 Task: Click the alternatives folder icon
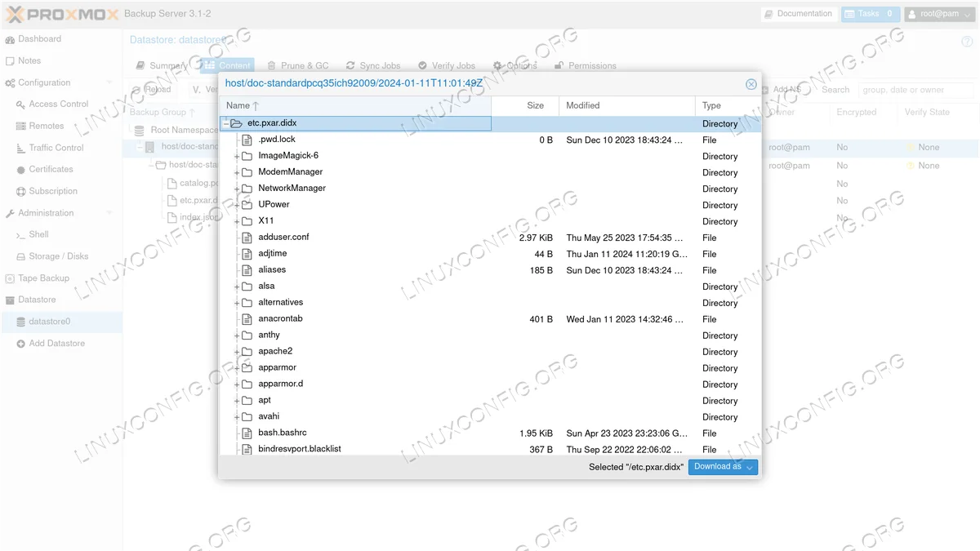247,303
